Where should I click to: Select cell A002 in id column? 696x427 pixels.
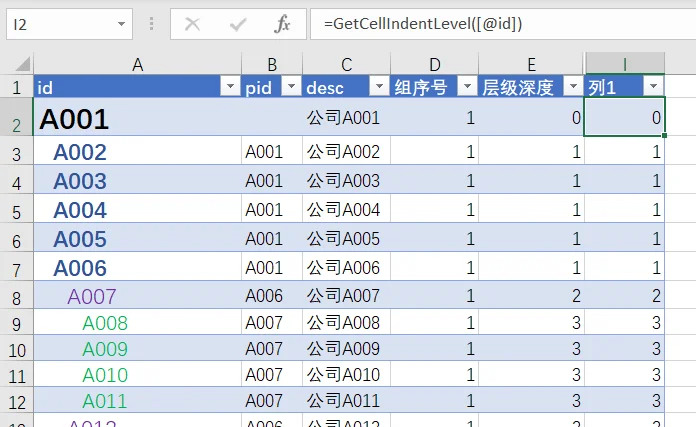[138, 151]
